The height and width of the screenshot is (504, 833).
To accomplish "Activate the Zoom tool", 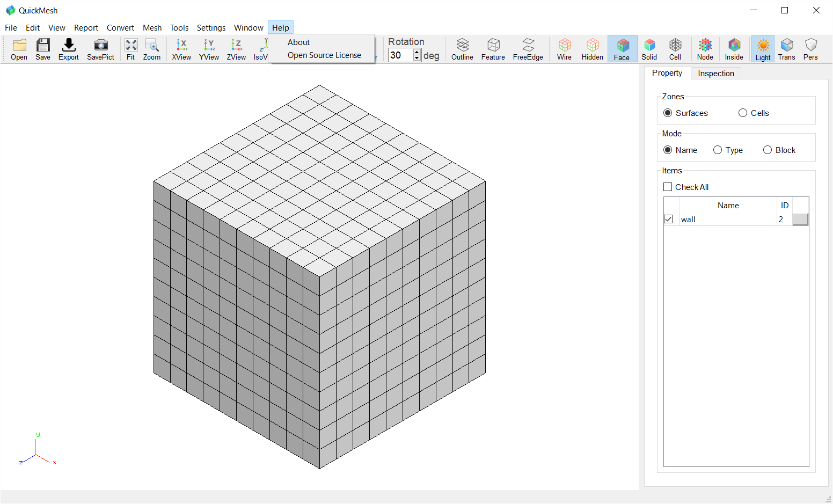I will click(152, 49).
